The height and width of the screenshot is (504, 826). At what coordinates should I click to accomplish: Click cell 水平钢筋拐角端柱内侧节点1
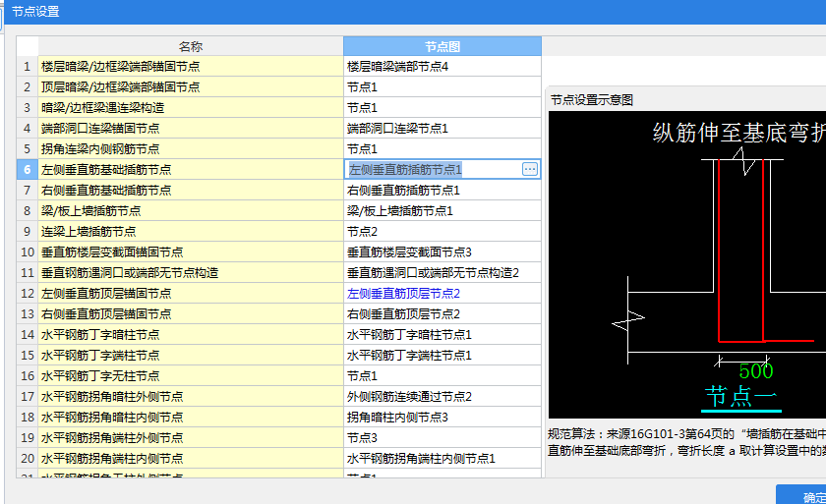(442, 458)
